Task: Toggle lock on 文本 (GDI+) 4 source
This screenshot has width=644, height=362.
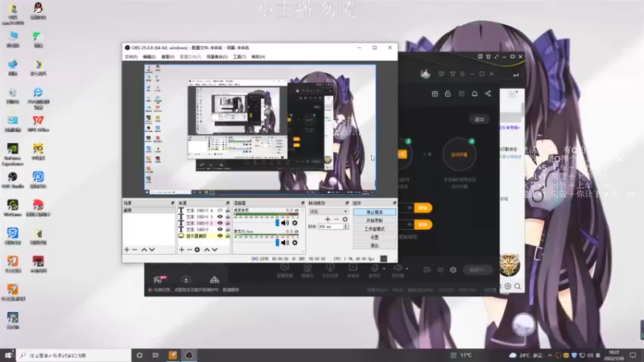Action: pyautogui.click(x=228, y=211)
